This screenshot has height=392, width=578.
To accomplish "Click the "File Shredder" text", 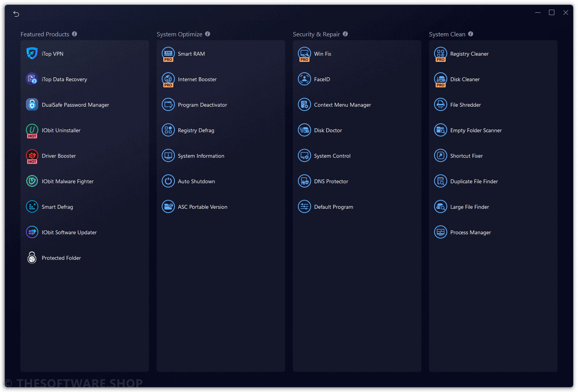I will click(x=465, y=105).
